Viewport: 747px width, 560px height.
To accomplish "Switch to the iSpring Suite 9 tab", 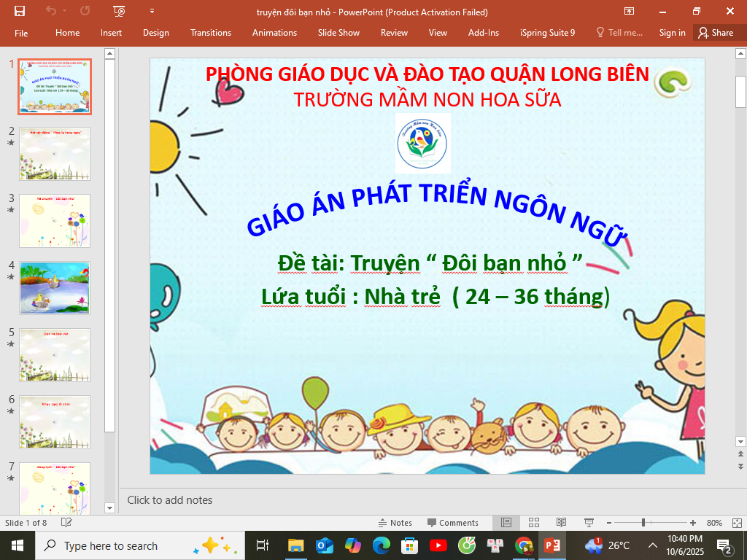I will click(x=547, y=33).
